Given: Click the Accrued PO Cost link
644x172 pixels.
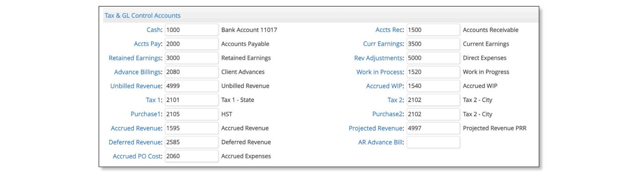Looking at the screenshot, I should (x=137, y=156).
